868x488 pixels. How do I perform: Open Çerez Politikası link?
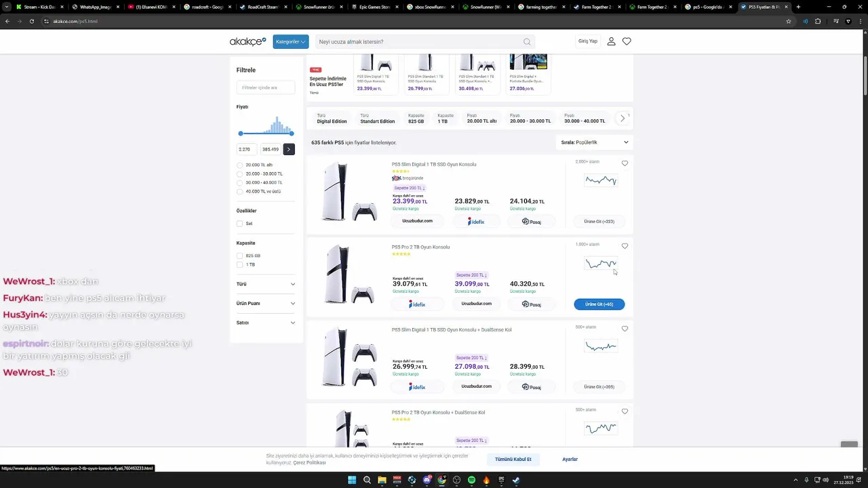coord(309,463)
